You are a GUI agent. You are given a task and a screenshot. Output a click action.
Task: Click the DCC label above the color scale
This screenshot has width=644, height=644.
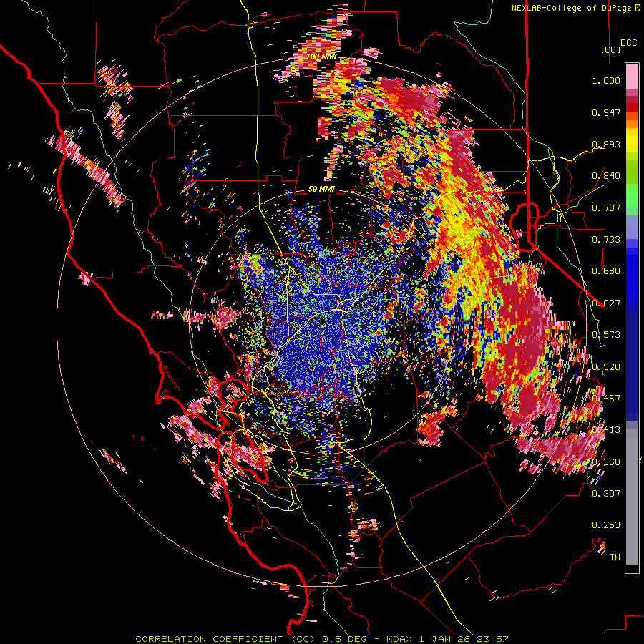[x=628, y=43]
